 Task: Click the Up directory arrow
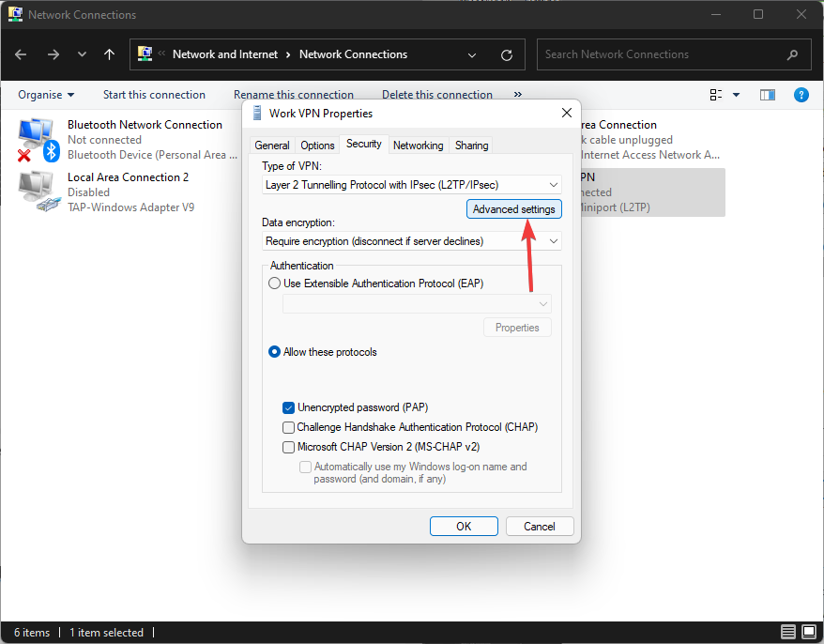(109, 54)
